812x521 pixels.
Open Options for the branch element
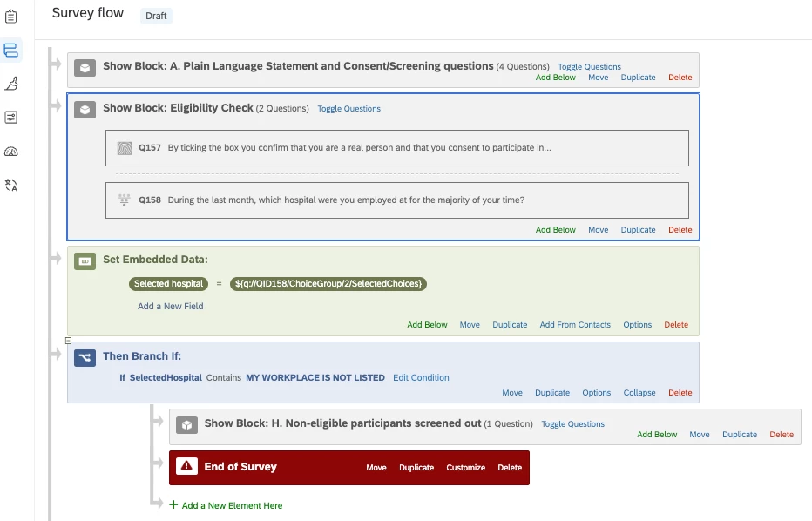(x=597, y=393)
